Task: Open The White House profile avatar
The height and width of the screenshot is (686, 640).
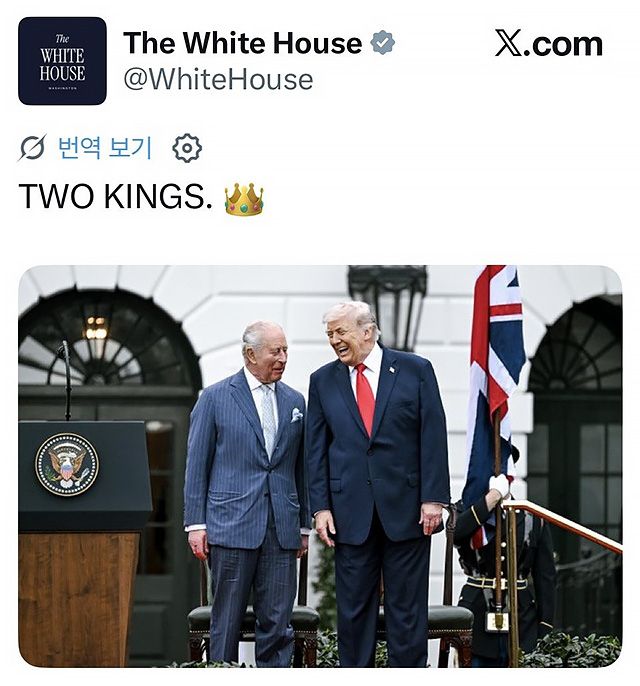Action: point(62,61)
